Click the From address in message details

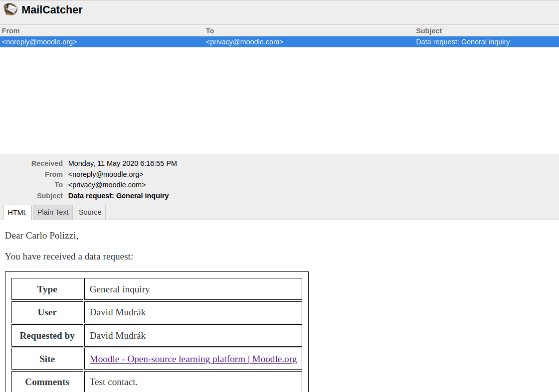(106, 174)
